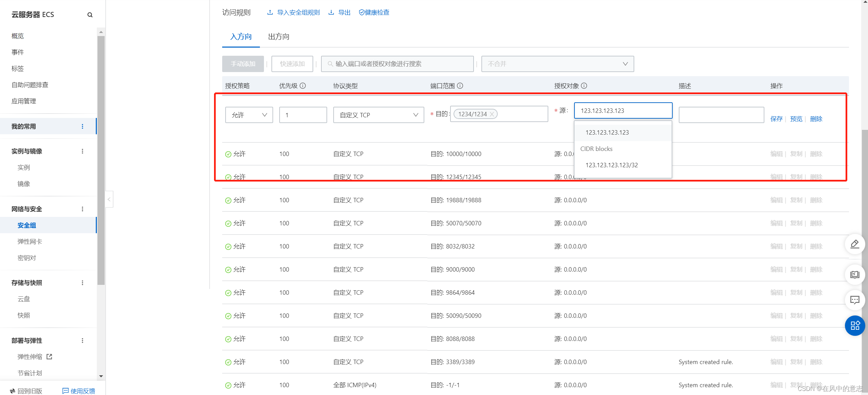Click 预览 for the new rule
This screenshot has width=868, height=395.
pos(796,119)
